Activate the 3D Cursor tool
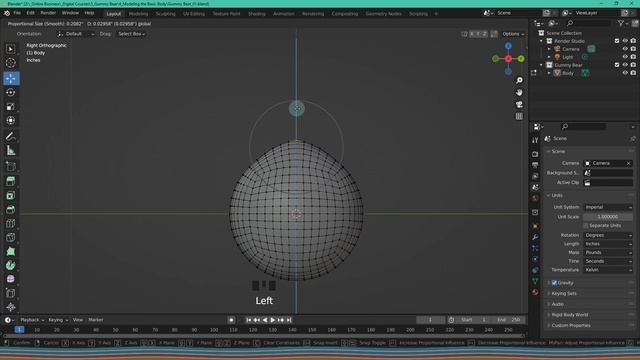 [11, 63]
